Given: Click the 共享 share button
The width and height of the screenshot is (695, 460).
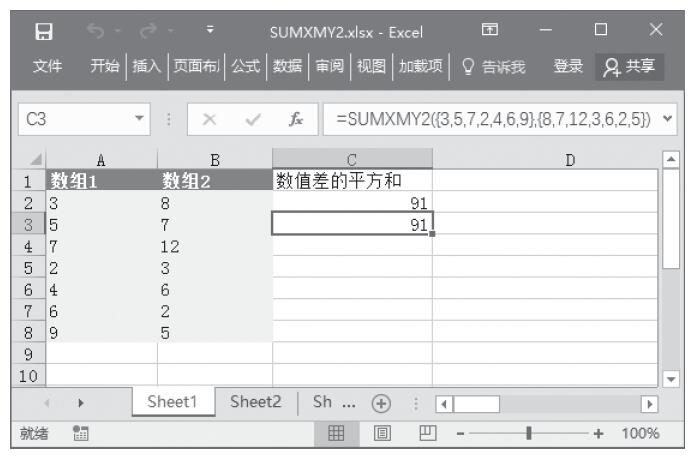Looking at the screenshot, I should pyautogui.click(x=632, y=67).
